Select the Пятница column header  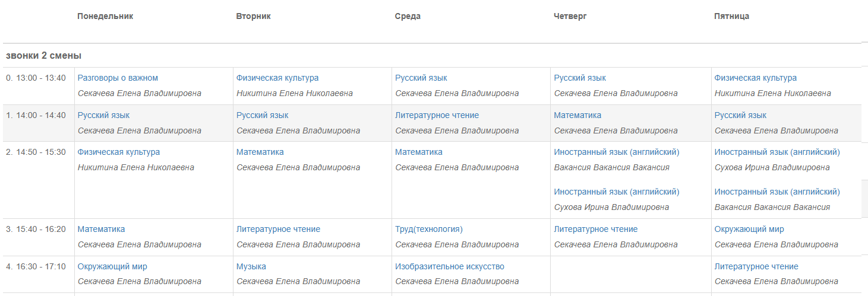731,16
